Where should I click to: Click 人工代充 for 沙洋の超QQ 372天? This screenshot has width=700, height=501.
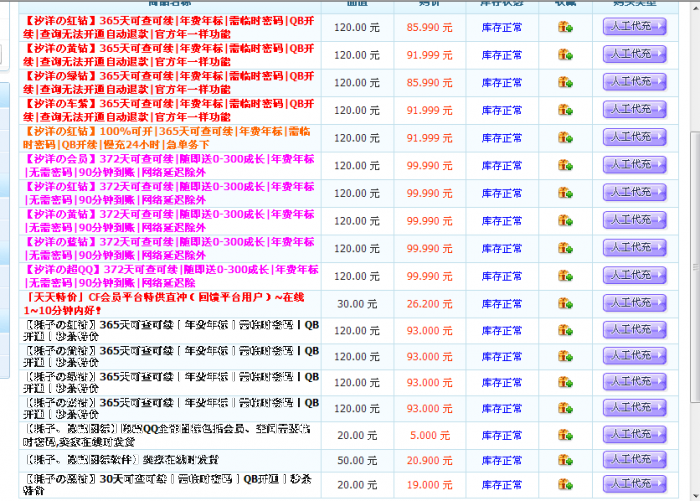(634, 276)
